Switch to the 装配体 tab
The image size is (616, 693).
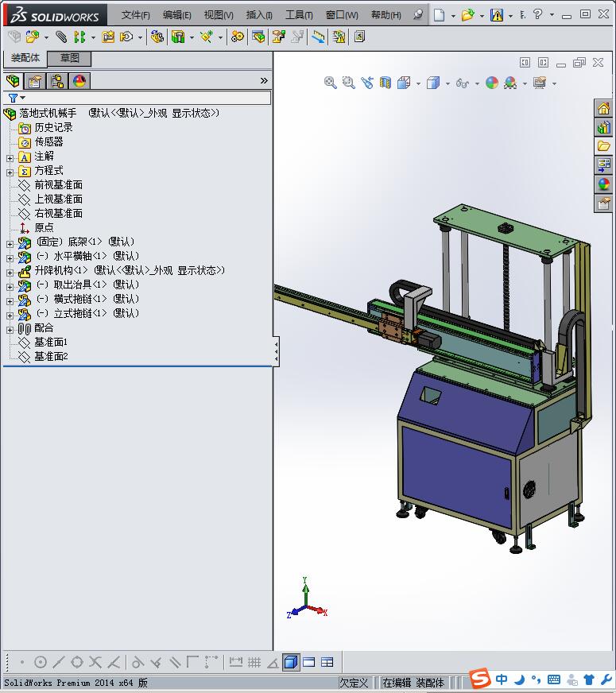tap(25, 58)
